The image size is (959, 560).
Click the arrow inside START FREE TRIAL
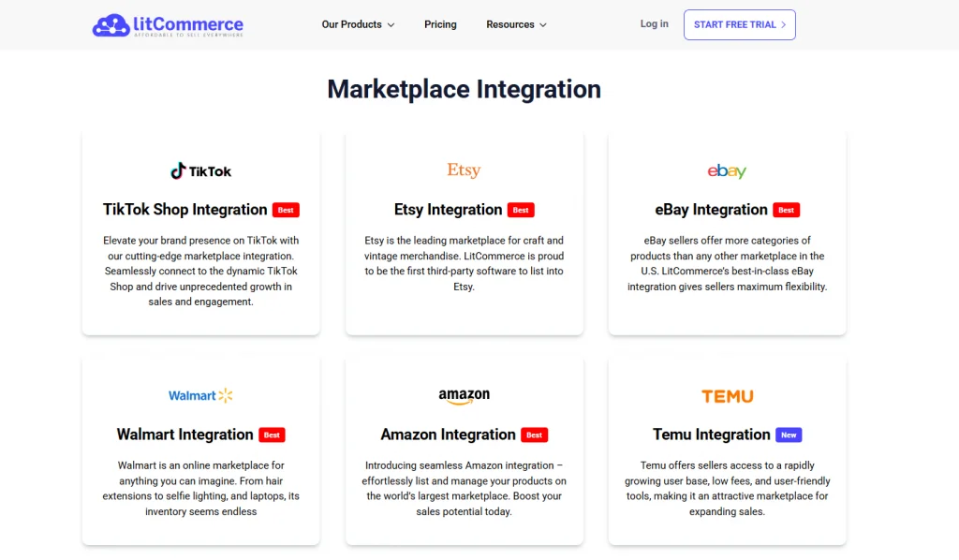coord(783,23)
